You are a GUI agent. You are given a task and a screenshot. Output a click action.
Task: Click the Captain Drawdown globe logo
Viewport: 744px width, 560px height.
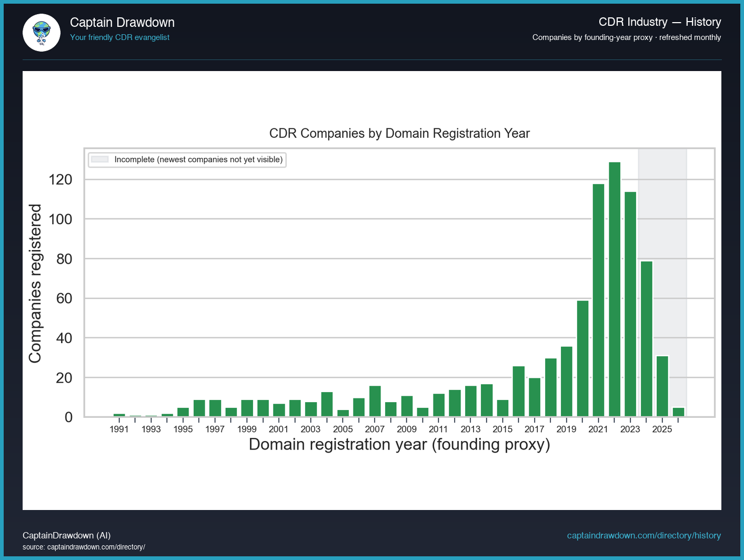tap(42, 33)
